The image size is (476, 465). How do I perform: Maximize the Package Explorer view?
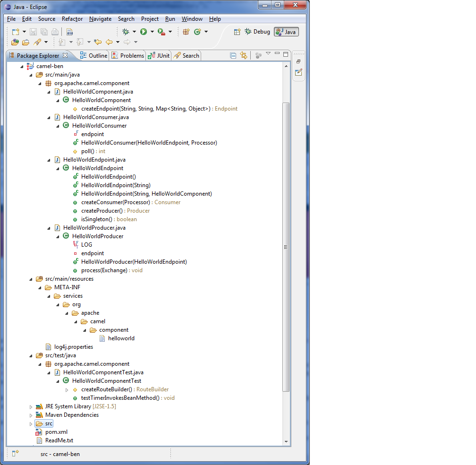(286, 54)
